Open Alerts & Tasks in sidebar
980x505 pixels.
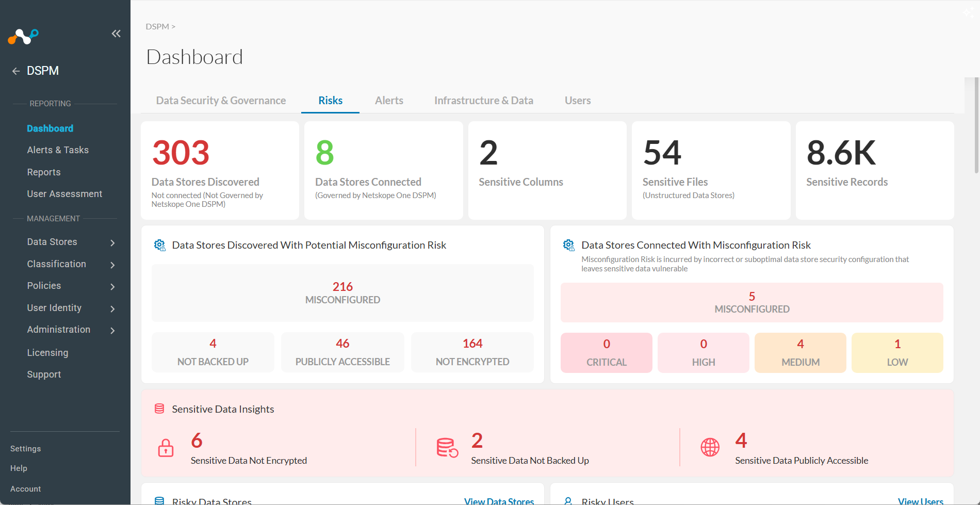pos(58,150)
